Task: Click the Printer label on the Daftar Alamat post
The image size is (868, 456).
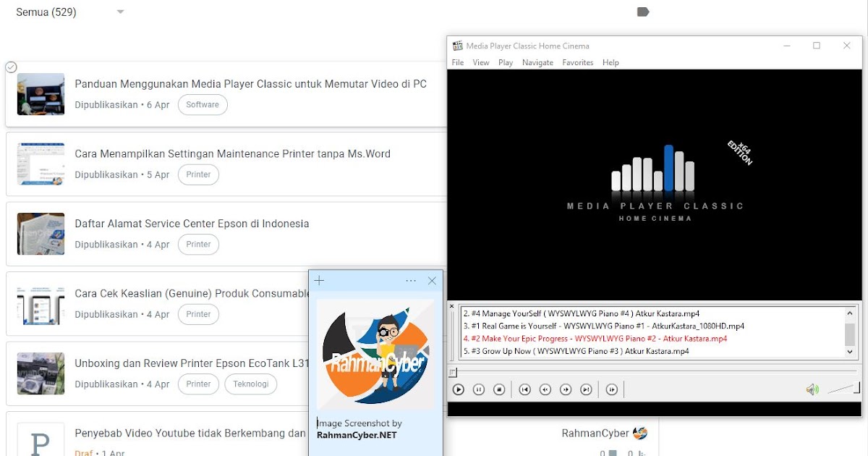Action: [x=198, y=245]
